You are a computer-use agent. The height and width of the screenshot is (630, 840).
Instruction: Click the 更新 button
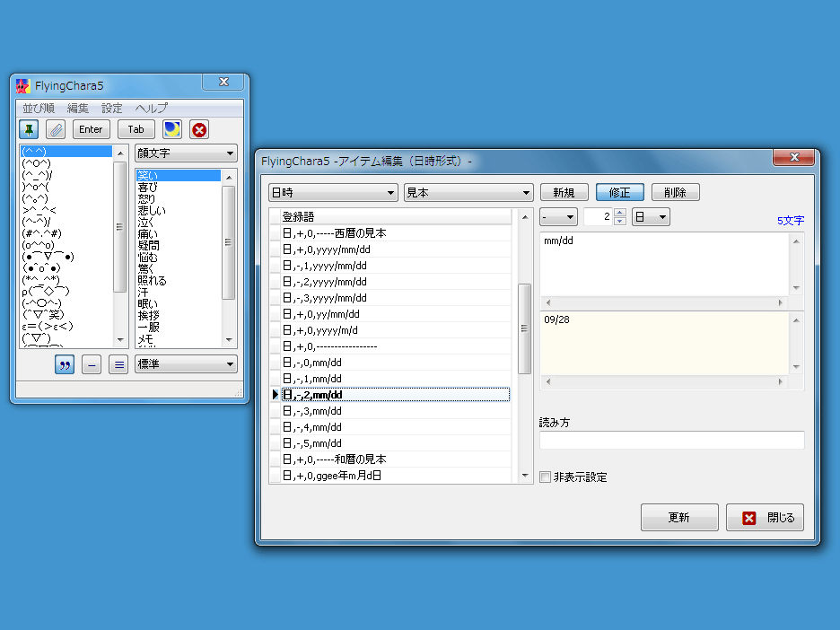point(679,518)
